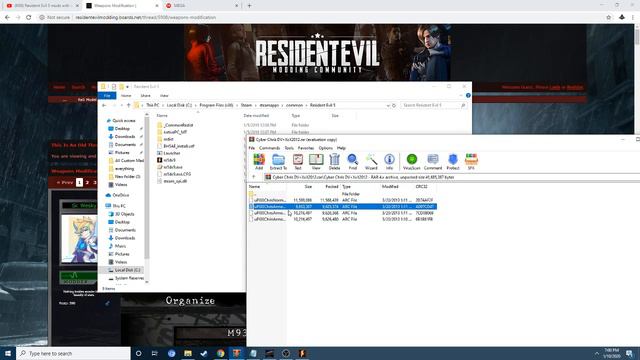This screenshot has height=360, width=640.
Task: Select the parent folder '..' row in WinRAR
Action: coord(342,194)
